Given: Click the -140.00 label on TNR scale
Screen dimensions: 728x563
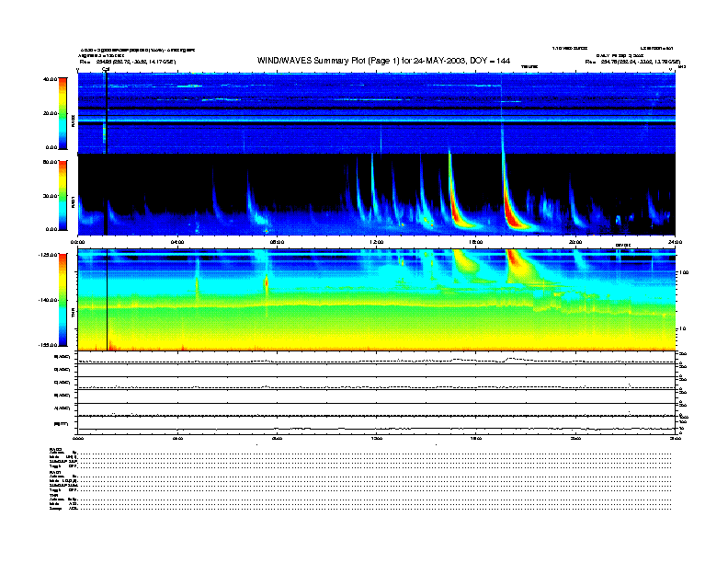Looking at the screenshot, I should pos(48,300).
